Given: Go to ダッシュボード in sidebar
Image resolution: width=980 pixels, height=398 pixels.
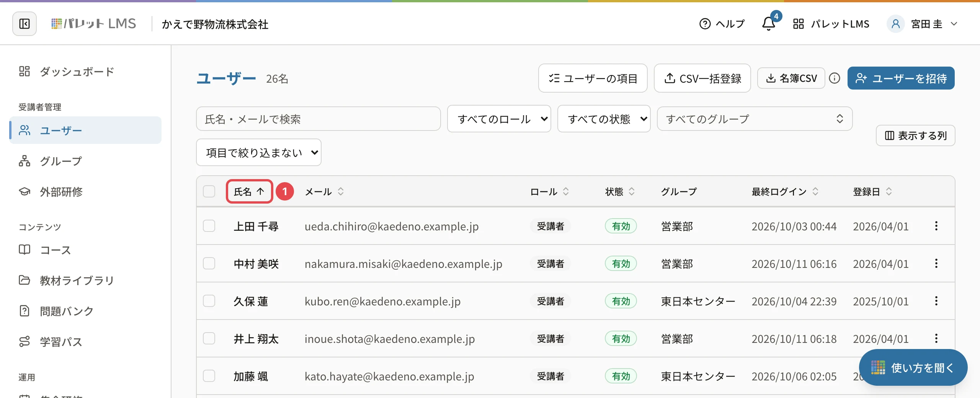Looking at the screenshot, I should click(85, 72).
